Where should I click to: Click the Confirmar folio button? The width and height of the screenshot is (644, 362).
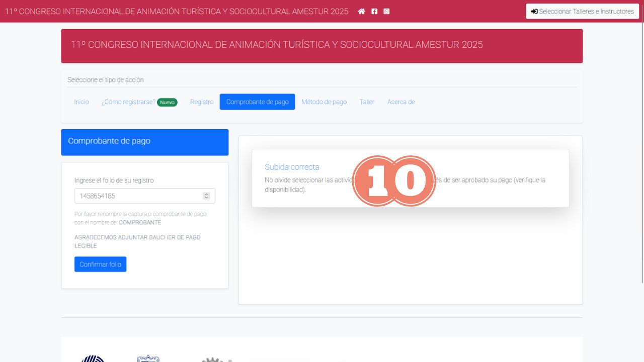(100, 264)
